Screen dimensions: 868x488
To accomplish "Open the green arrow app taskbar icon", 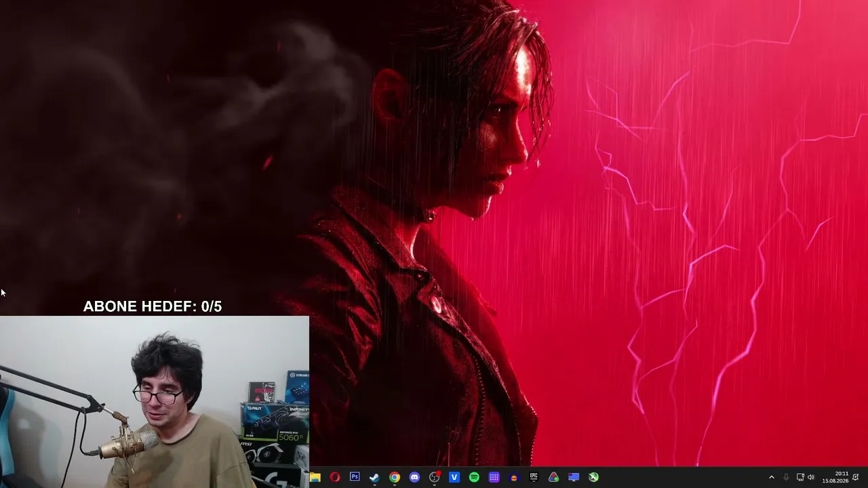I will 593,477.
